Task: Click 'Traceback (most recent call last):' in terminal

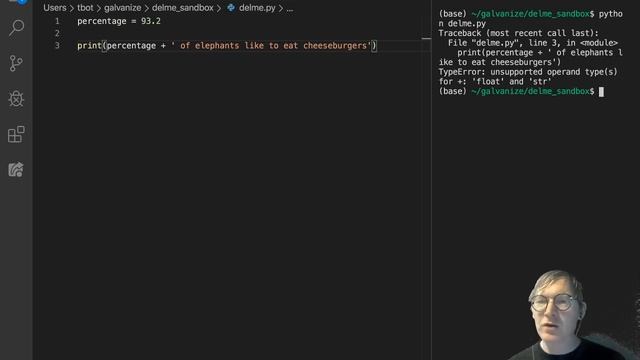Action: pos(518,33)
